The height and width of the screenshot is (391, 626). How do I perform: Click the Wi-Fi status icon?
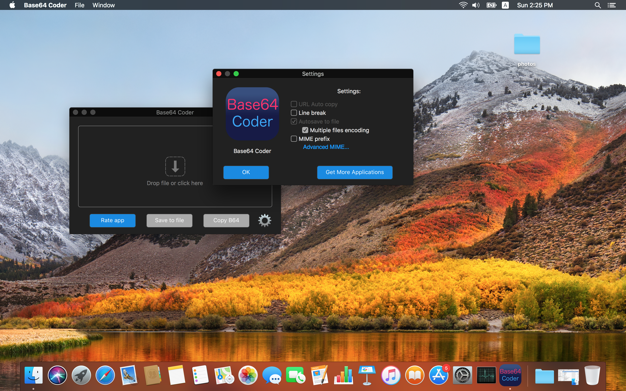(463, 5)
